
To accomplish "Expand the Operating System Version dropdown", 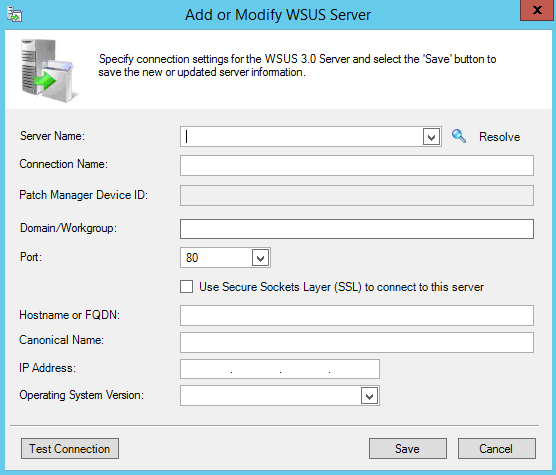I will click(x=369, y=396).
